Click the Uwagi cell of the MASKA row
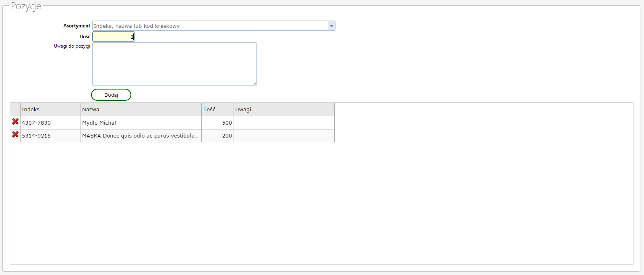The width and height of the screenshot is (644, 275). click(x=284, y=135)
